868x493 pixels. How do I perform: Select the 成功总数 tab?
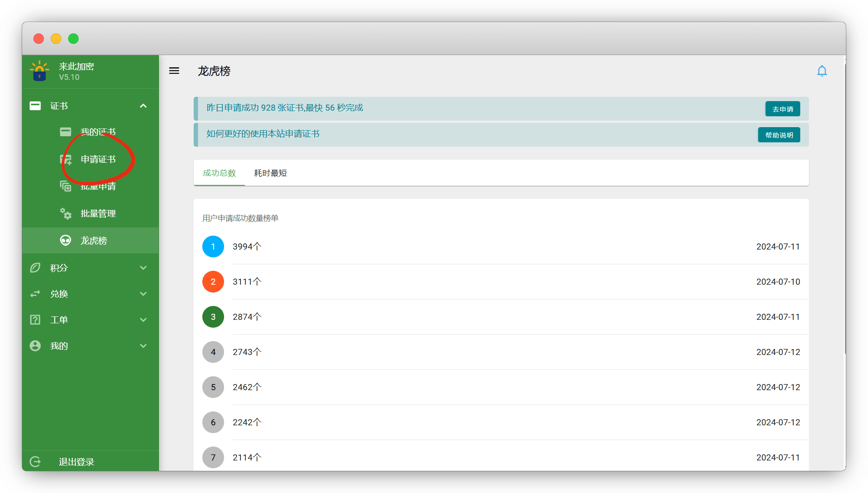219,173
